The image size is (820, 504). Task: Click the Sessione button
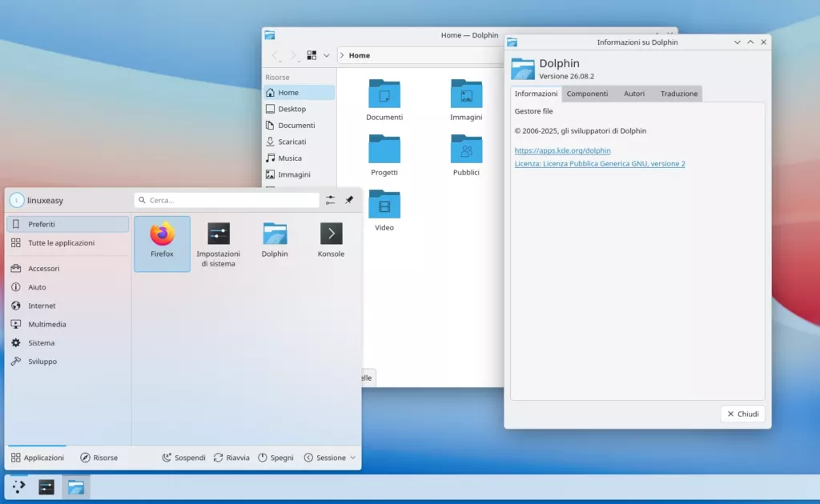click(x=325, y=458)
